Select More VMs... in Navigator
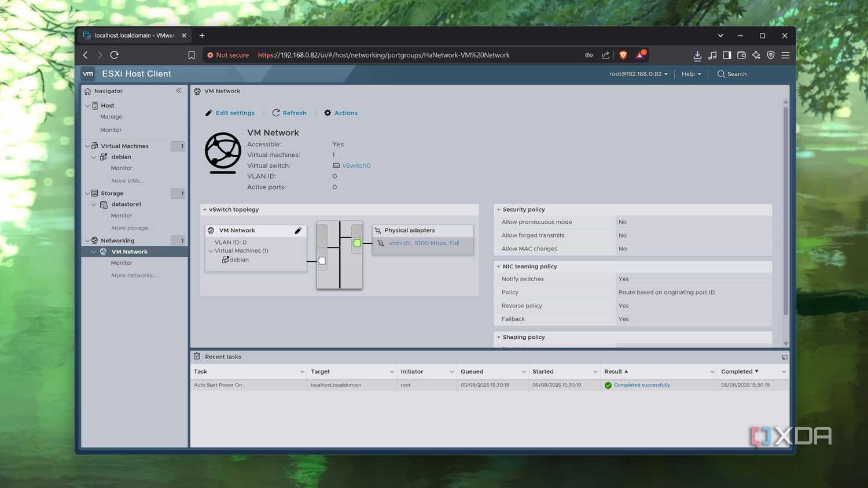Image resolution: width=868 pixels, height=488 pixels. click(x=128, y=181)
